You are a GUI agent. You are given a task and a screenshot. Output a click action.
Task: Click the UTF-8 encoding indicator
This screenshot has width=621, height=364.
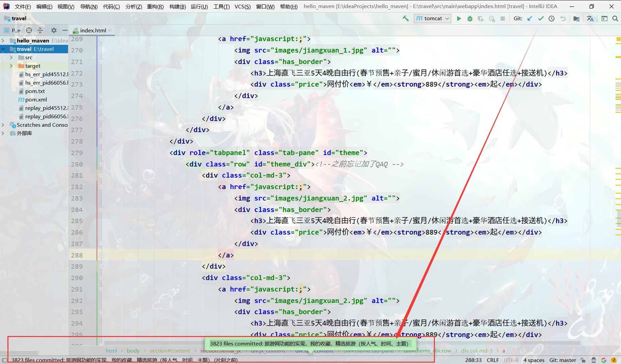(511, 360)
